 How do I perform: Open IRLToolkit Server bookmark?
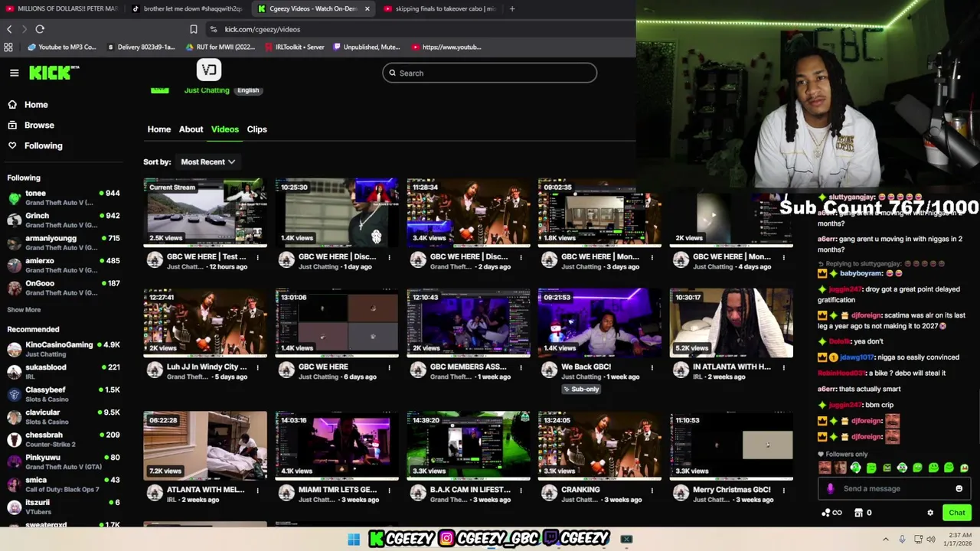(x=295, y=47)
